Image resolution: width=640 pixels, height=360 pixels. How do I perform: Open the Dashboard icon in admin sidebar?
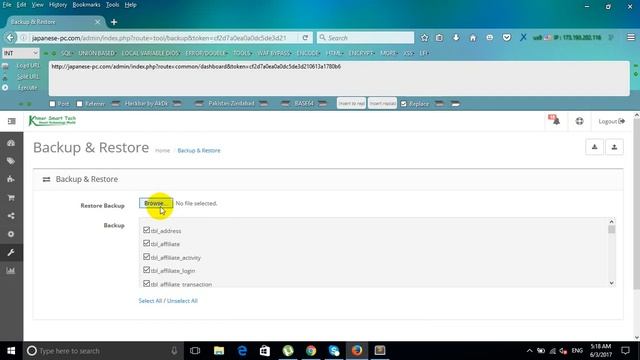11,143
